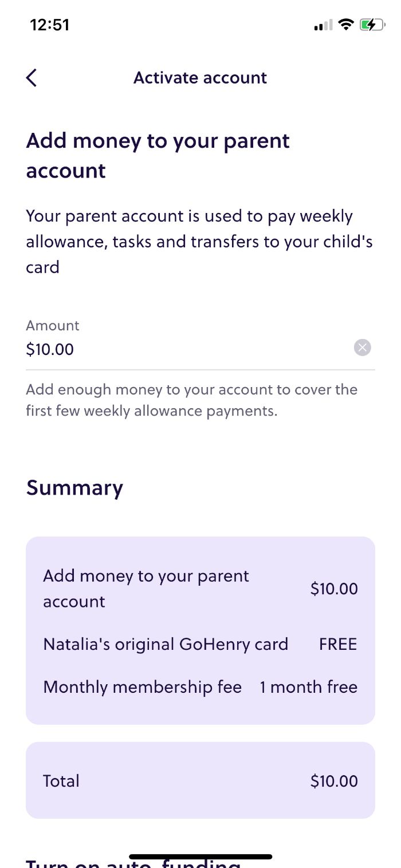Select the 1 month free membership offer
Screen dimensions: 401x868
tap(308, 686)
